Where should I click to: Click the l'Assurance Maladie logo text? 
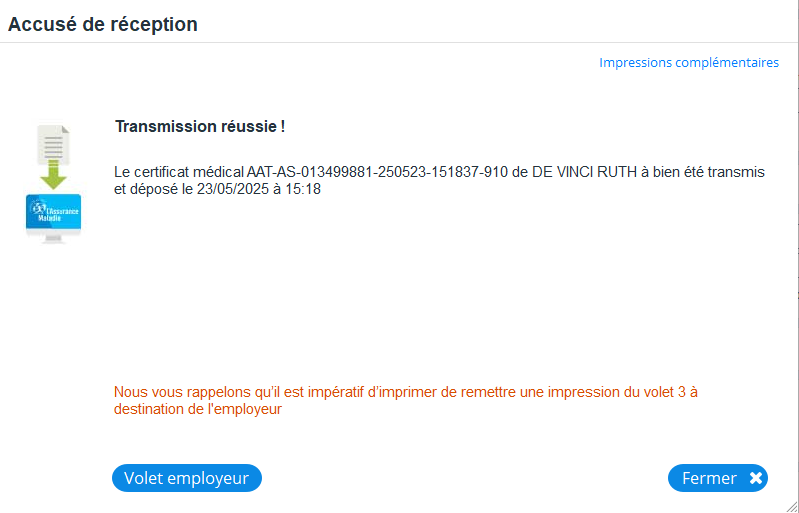click(x=61, y=214)
